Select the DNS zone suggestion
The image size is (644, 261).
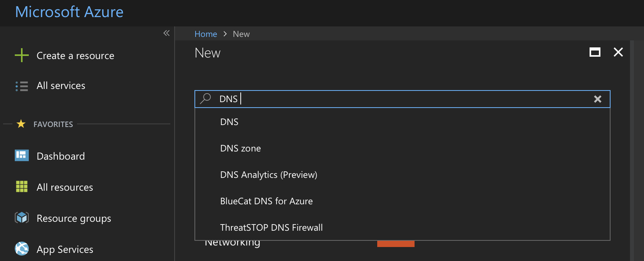tap(402, 148)
